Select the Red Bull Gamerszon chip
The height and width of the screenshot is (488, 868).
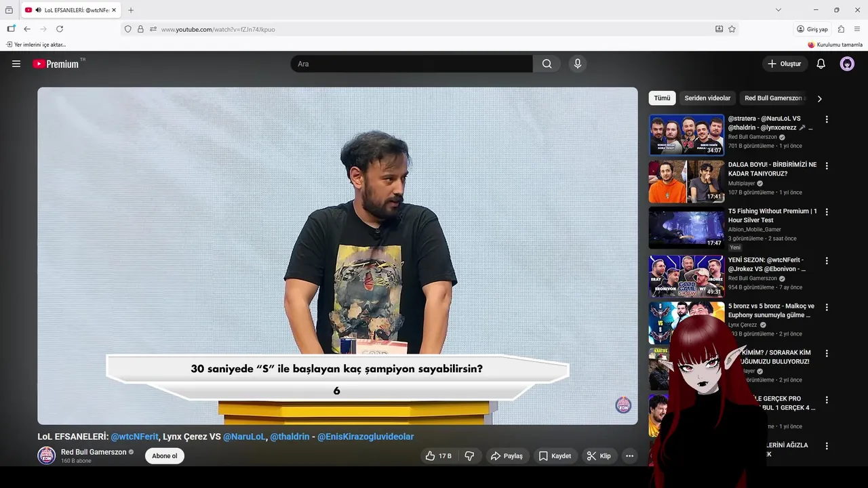tap(773, 98)
